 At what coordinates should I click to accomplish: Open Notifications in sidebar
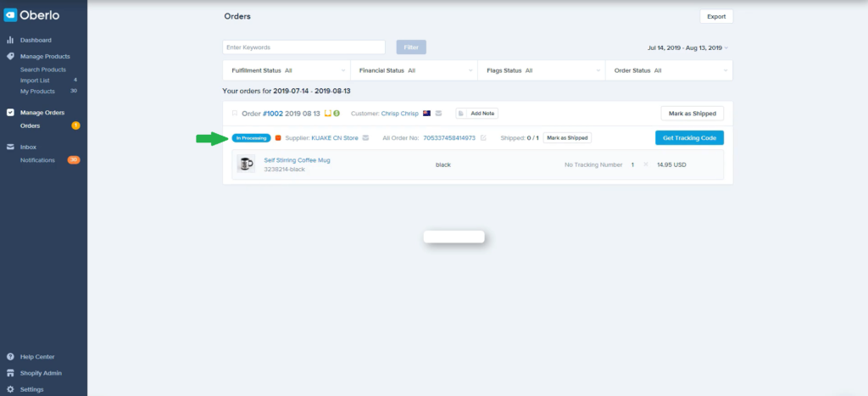coord(37,160)
